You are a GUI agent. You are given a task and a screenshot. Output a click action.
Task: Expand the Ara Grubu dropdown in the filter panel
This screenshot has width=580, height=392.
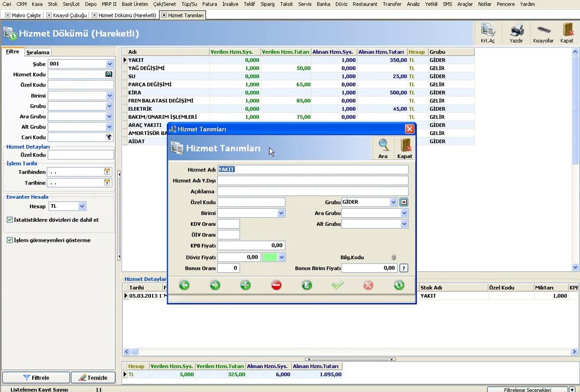(x=110, y=117)
